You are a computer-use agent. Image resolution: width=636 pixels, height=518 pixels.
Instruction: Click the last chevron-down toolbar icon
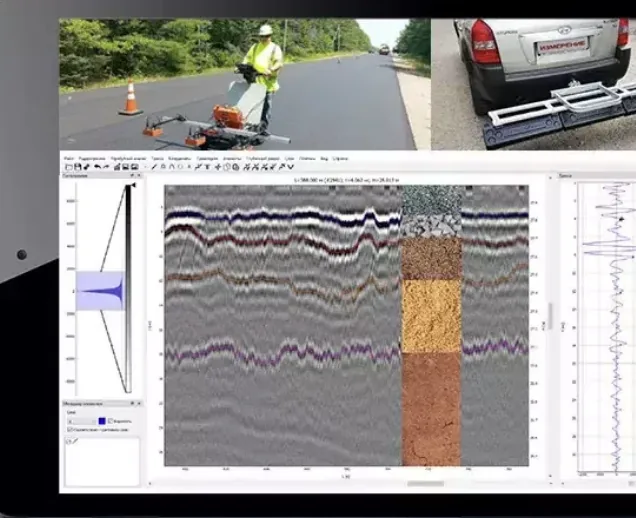click(x=290, y=167)
